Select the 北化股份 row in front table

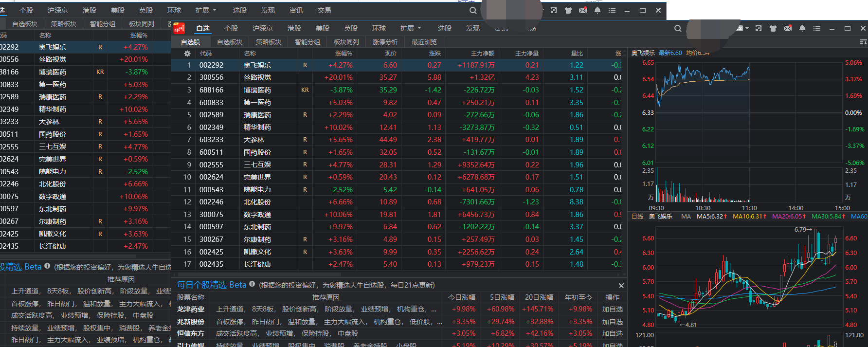pyautogui.click(x=397, y=202)
